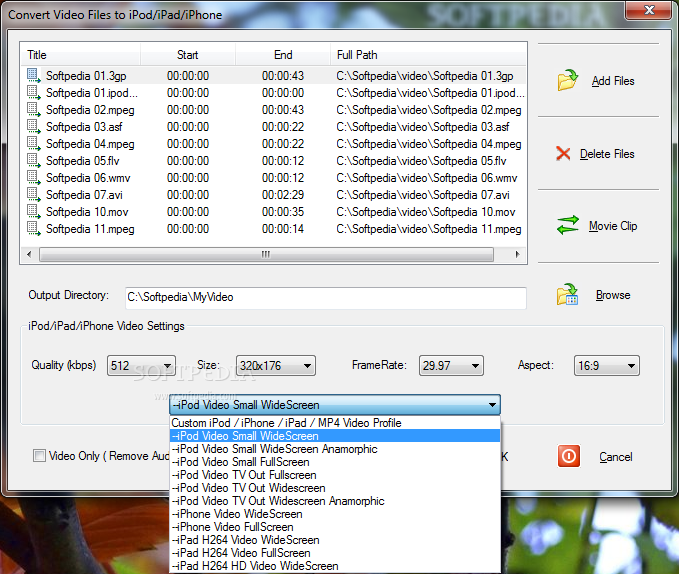This screenshot has width=679, height=574.
Task: Choose Custom iPod / iPhone / iPad / MP4 Video Profile
Action: 335,423
